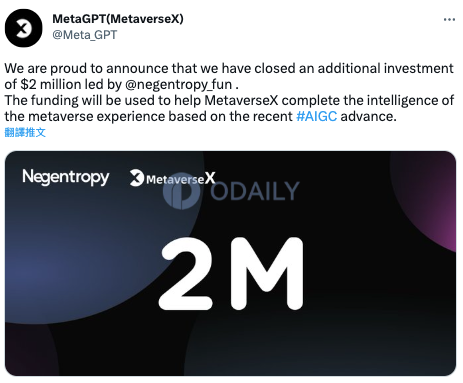The width and height of the screenshot is (463, 383).
Task: Click the MetaverseX X icon in banner
Action: click(137, 178)
